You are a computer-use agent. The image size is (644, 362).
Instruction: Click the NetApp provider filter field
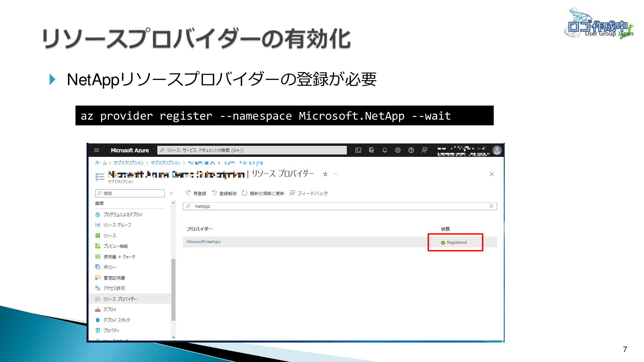340,206
